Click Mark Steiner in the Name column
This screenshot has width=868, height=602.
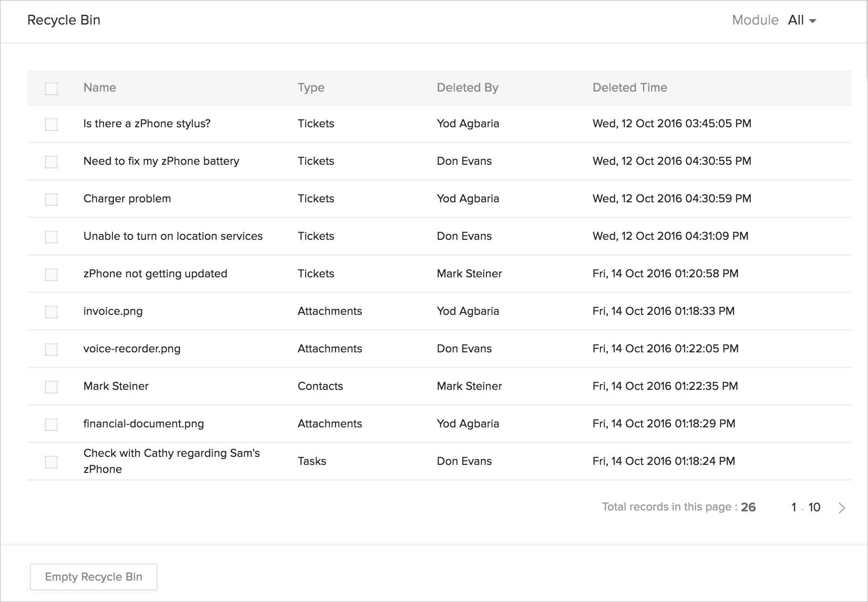[x=116, y=386]
